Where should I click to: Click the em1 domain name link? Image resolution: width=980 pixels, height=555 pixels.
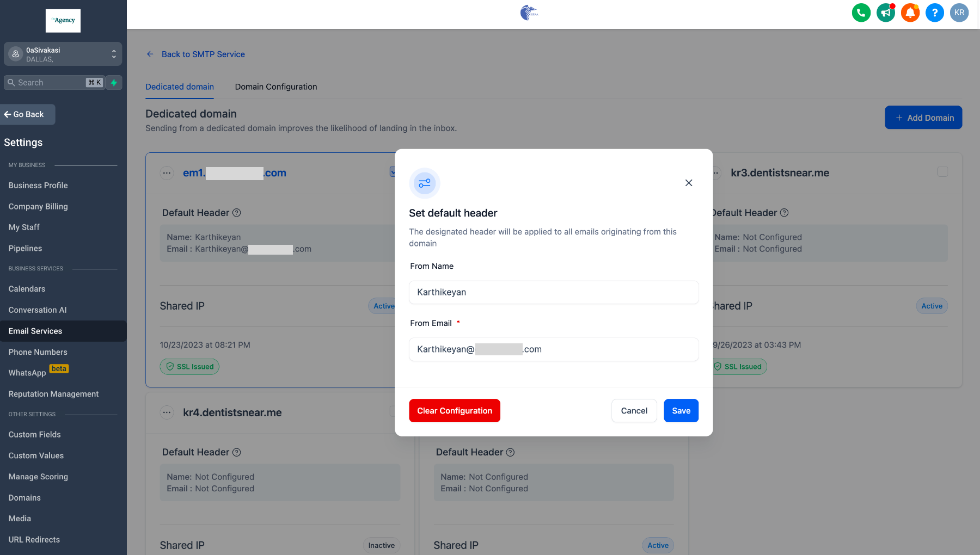[x=235, y=173]
